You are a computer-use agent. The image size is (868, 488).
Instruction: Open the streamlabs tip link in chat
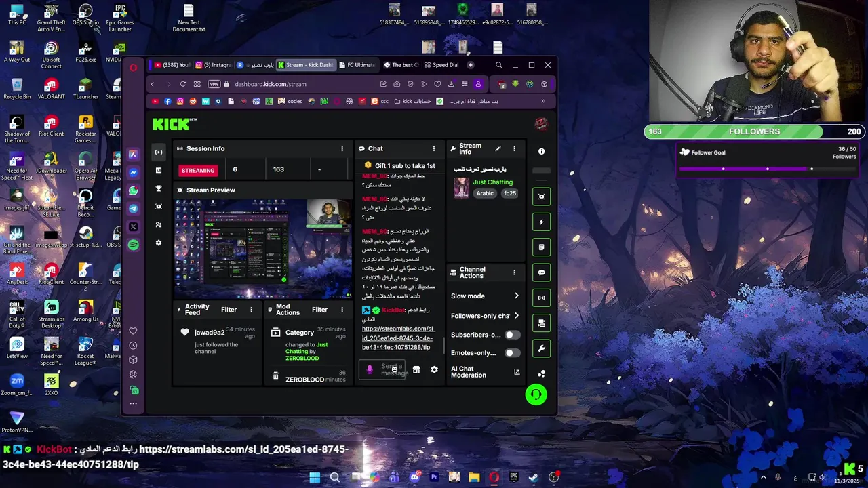click(x=399, y=338)
